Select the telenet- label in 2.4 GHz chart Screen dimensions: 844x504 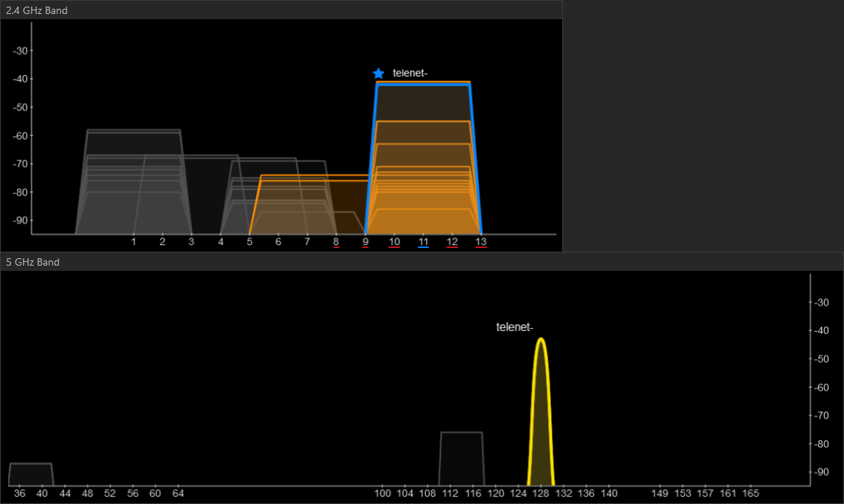[410, 73]
